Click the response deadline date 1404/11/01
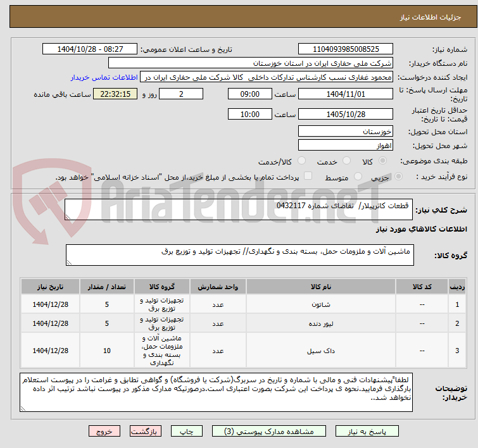The width and height of the screenshot is (478, 448). 346,94
